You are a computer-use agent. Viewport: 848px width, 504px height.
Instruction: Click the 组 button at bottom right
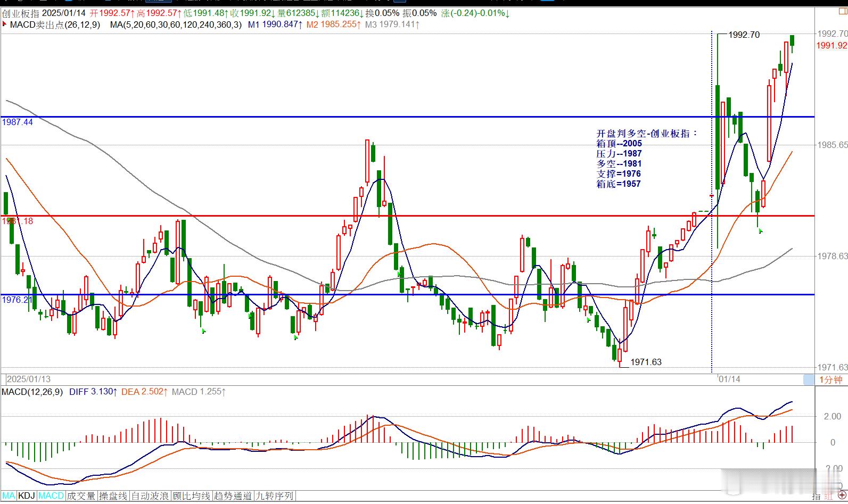(828, 496)
